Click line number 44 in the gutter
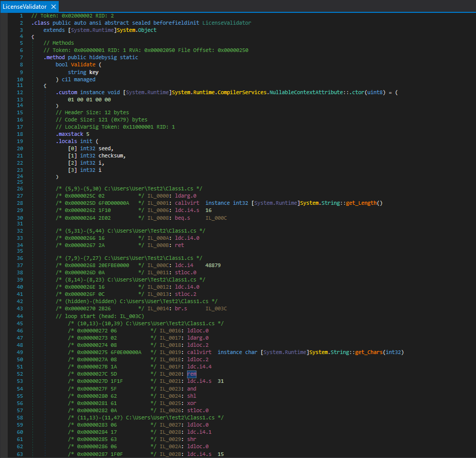 (20, 316)
